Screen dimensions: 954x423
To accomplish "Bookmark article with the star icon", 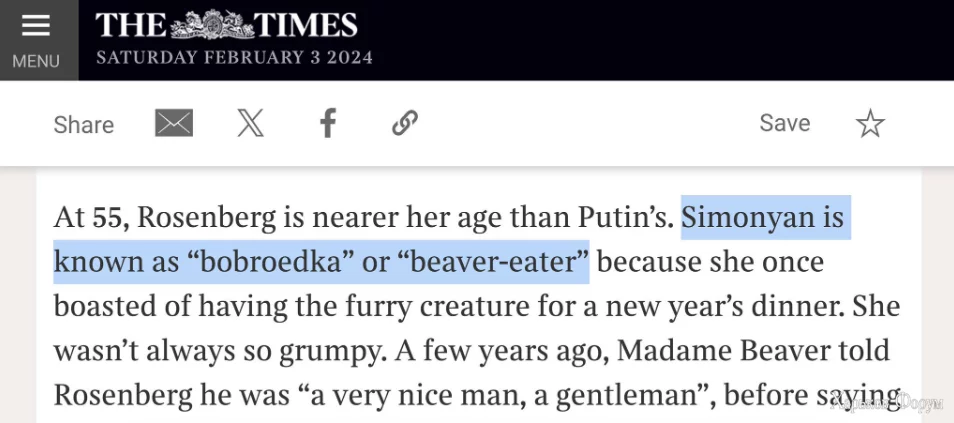I will [x=870, y=124].
